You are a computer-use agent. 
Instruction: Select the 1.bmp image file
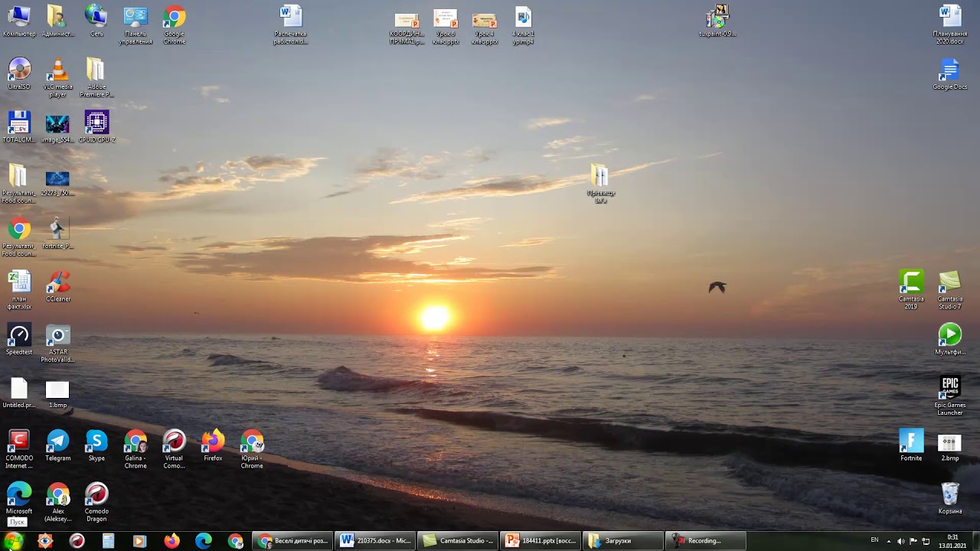pos(57,394)
